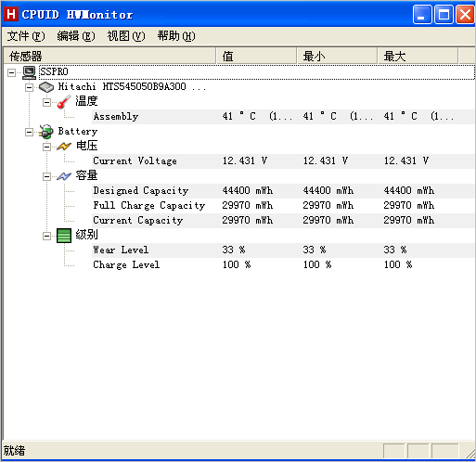Click the 33 % Wear Level value

(x=234, y=250)
